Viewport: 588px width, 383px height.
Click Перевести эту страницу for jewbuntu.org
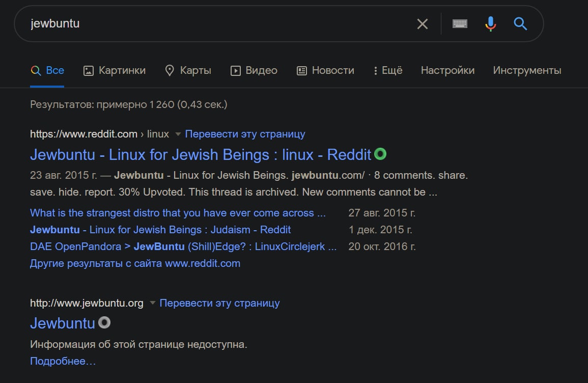(220, 303)
